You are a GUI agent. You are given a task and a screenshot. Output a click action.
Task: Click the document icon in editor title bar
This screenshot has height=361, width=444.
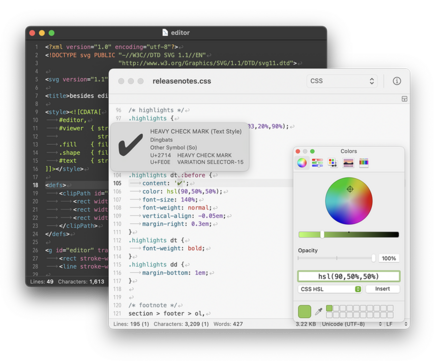(165, 32)
